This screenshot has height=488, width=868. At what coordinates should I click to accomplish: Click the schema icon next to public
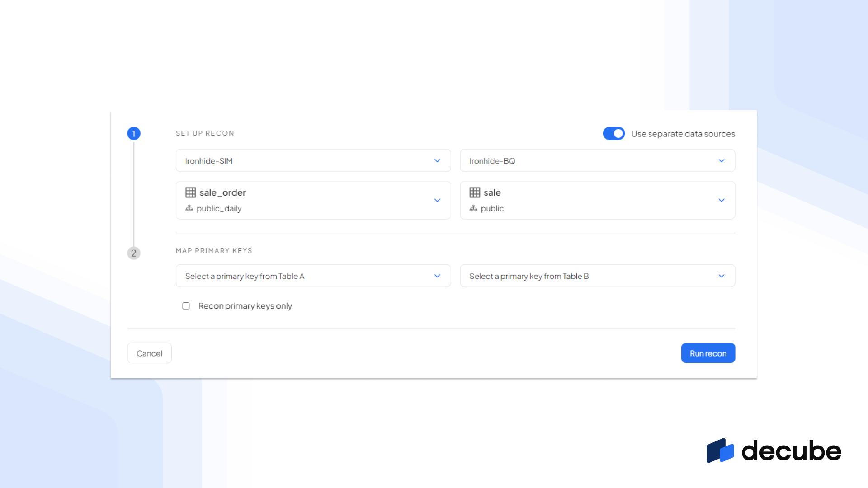coord(473,208)
